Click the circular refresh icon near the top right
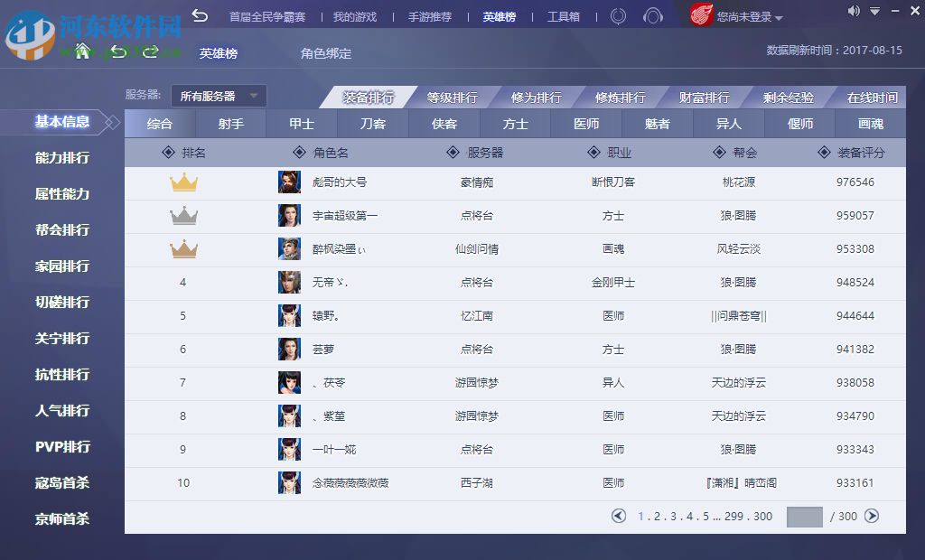 [x=620, y=15]
